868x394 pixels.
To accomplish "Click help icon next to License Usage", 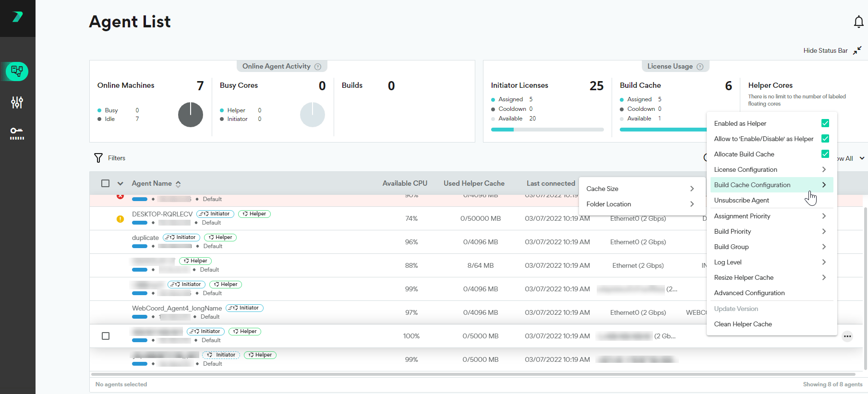I will 700,67.
